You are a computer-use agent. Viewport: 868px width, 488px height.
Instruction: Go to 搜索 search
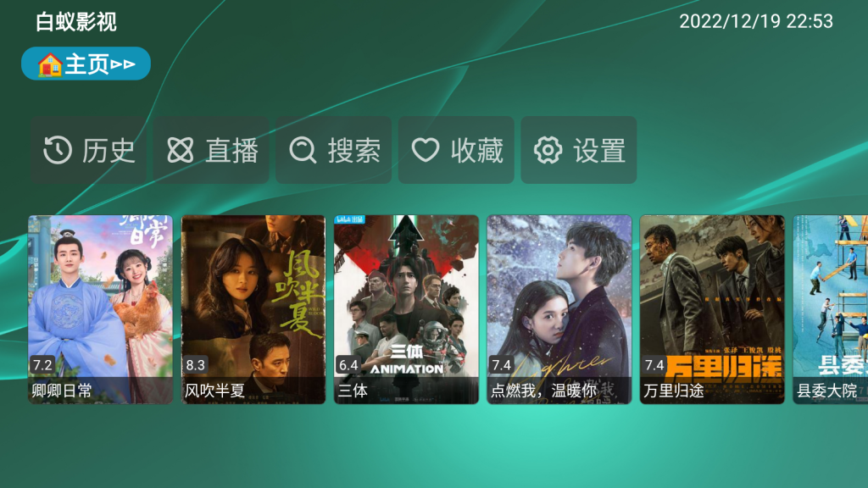[x=334, y=150]
